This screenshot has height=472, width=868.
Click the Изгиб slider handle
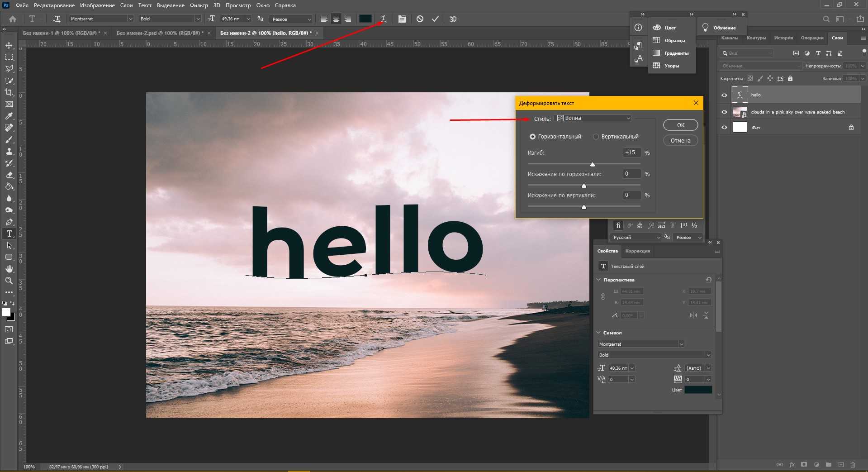593,164
